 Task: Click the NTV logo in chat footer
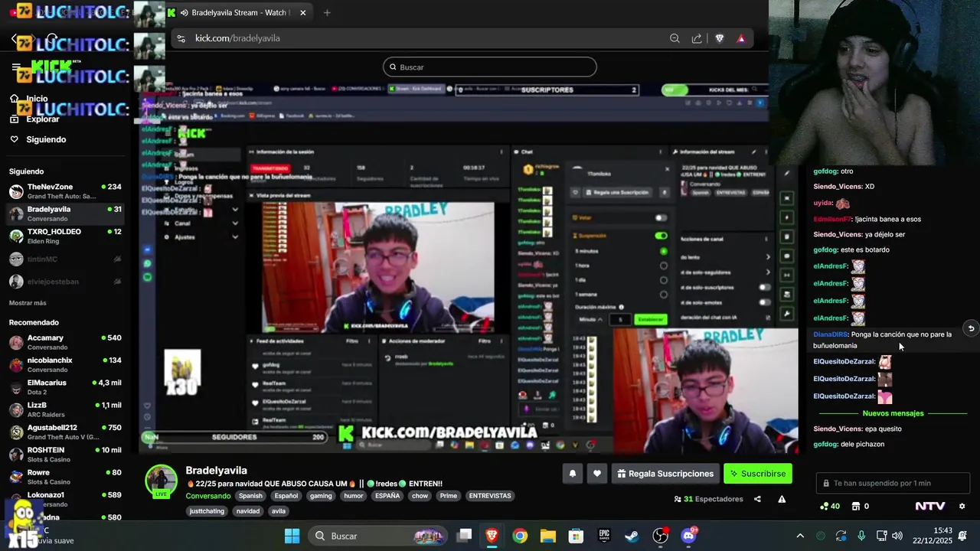coord(930,506)
